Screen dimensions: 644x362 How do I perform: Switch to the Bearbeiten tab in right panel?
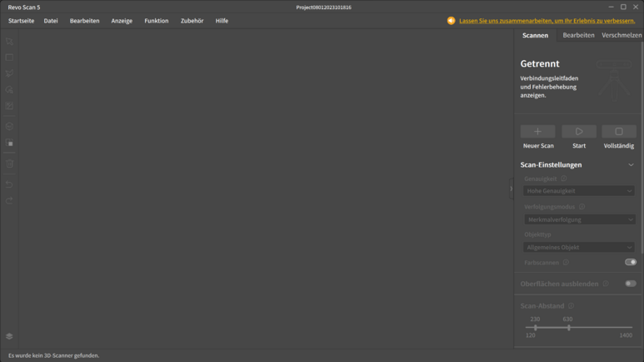tap(579, 35)
